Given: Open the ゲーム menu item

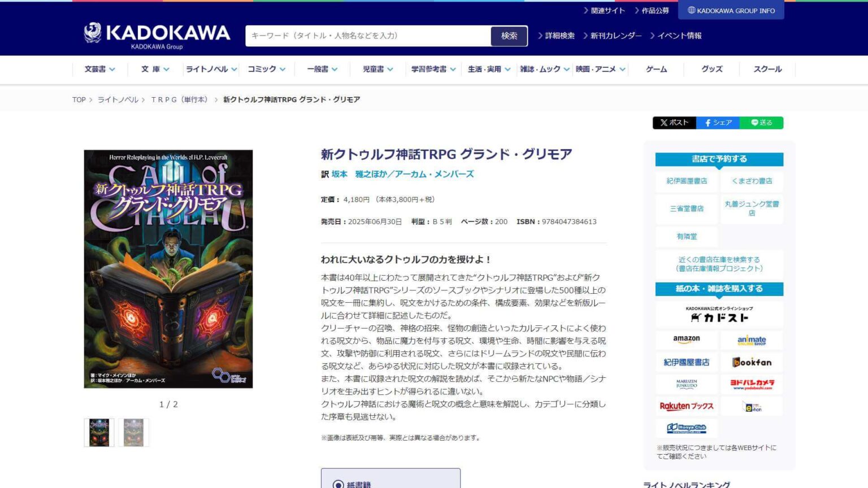Looking at the screenshot, I should (x=657, y=69).
